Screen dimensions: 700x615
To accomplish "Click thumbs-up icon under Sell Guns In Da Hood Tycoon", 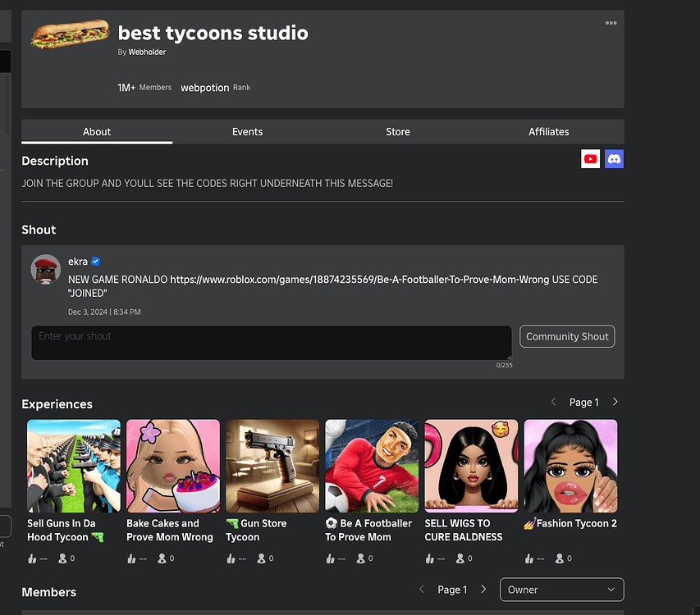I will 32,558.
